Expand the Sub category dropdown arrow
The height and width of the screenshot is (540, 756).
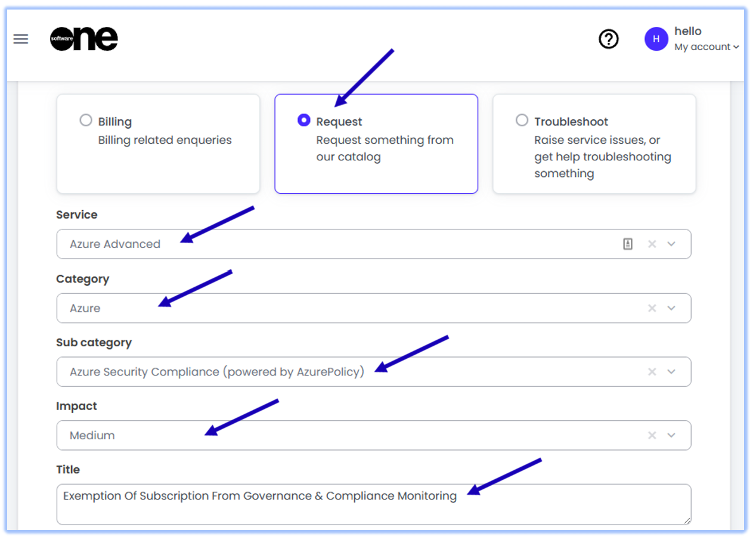tap(672, 372)
